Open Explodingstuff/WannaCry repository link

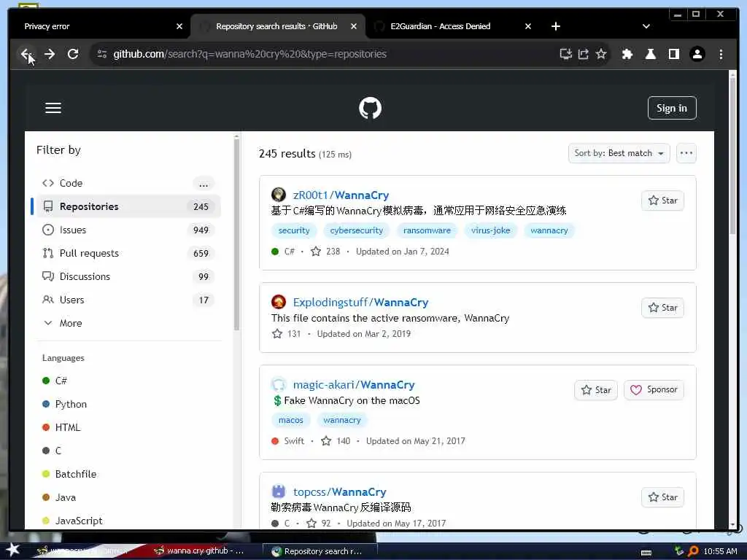click(x=360, y=303)
